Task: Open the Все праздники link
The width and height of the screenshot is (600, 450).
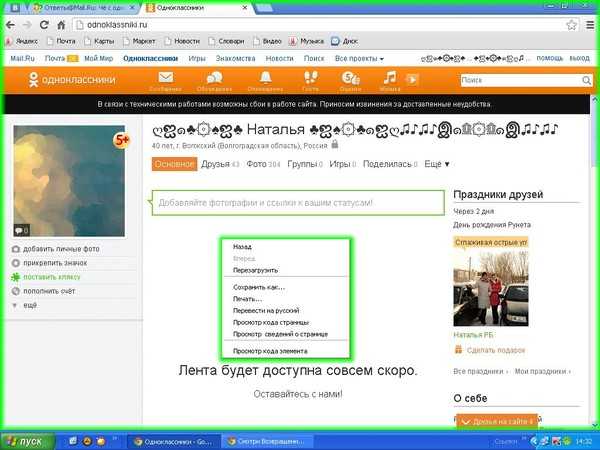Action: pos(480,371)
